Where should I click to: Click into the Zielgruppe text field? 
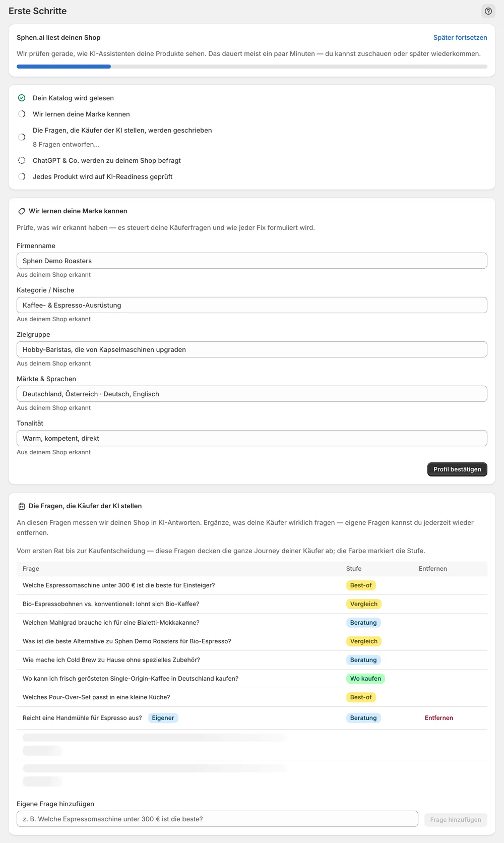pos(252,349)
